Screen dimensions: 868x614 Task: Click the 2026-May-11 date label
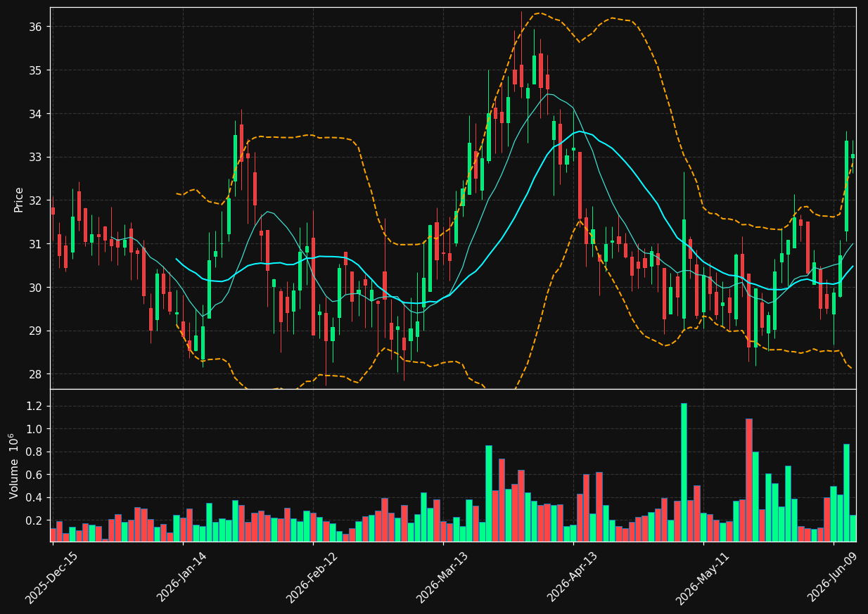coord(703,577)
